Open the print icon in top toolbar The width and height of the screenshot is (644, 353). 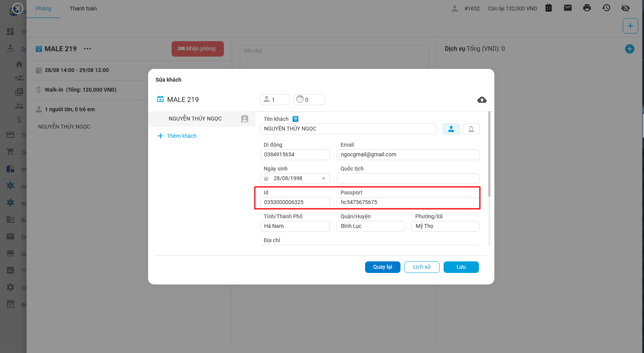coord(587,8)
